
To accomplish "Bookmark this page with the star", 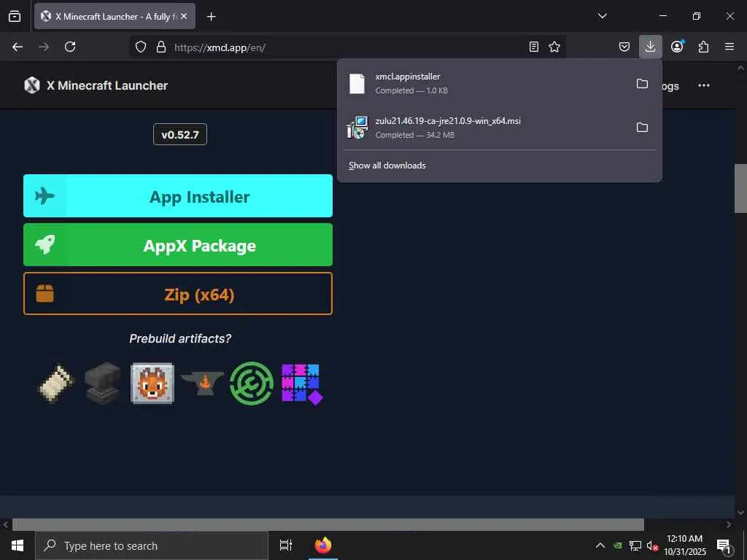I will [x=554, y=47].
